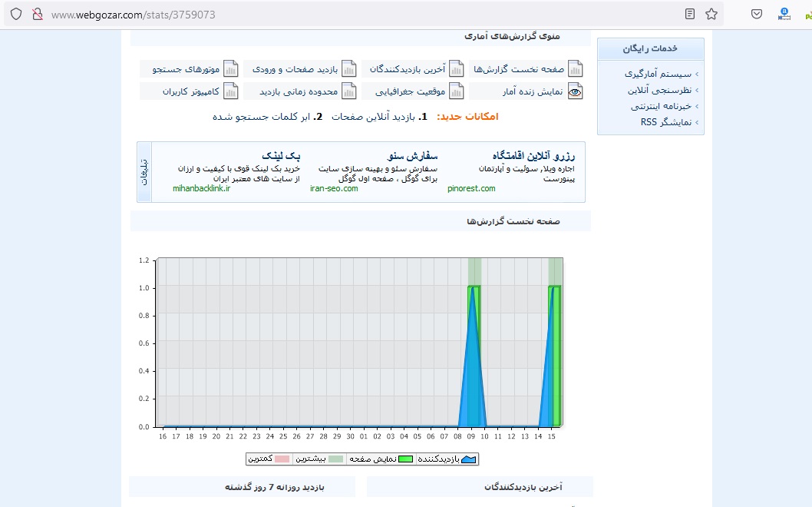Click the سفارش سئو ad title

click(x=412, y=155)
